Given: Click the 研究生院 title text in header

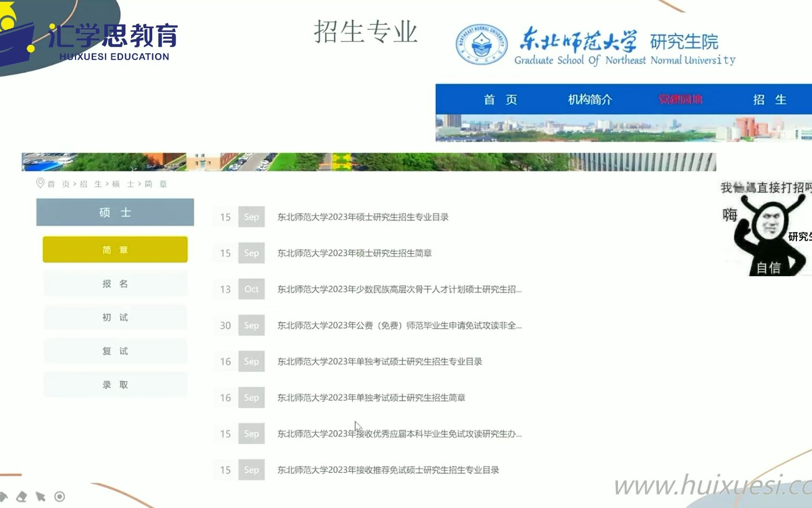Looking at the screenshot, I should [x=684, y=42].
